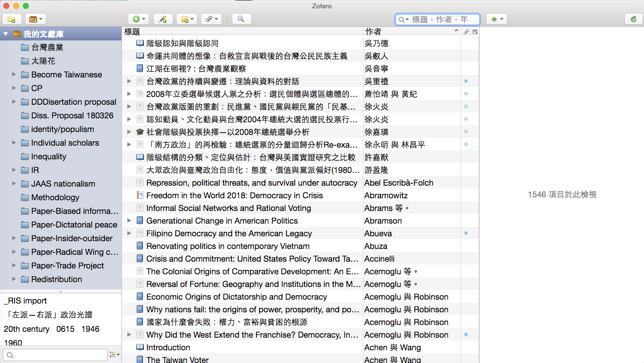Viewport: 644px width, 363px height.
Task: Expand the 台灣政黨的持續與變遷 item row
Action: [x=129, y=81]
